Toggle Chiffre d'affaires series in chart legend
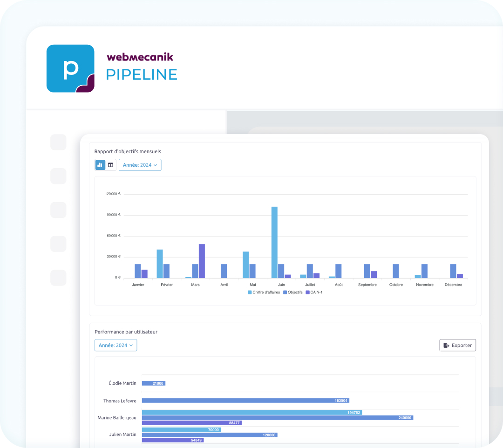 [264, 292]
